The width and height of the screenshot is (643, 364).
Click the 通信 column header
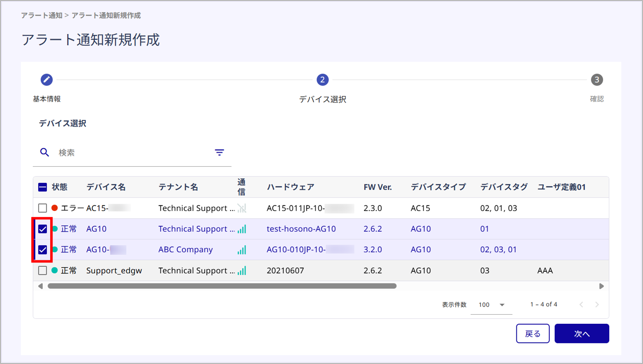click(241, 187)
